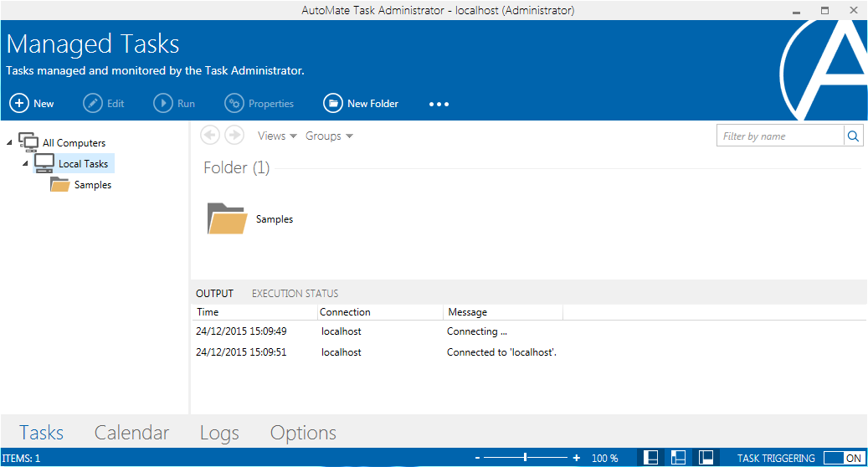Image resolution: width=868 pixels, height=467 pixels.
Task: Click the New Folder icon
Action: pyautogui.click(x=332, y=103)
